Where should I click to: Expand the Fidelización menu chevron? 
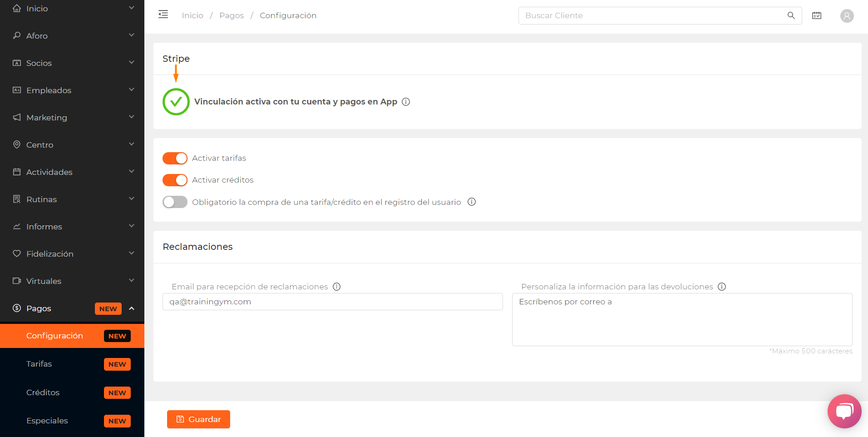click(132, 253)
